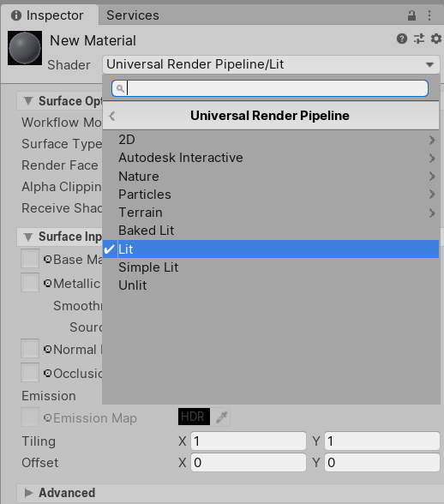Switch to the Services tab

coord(133,15)
